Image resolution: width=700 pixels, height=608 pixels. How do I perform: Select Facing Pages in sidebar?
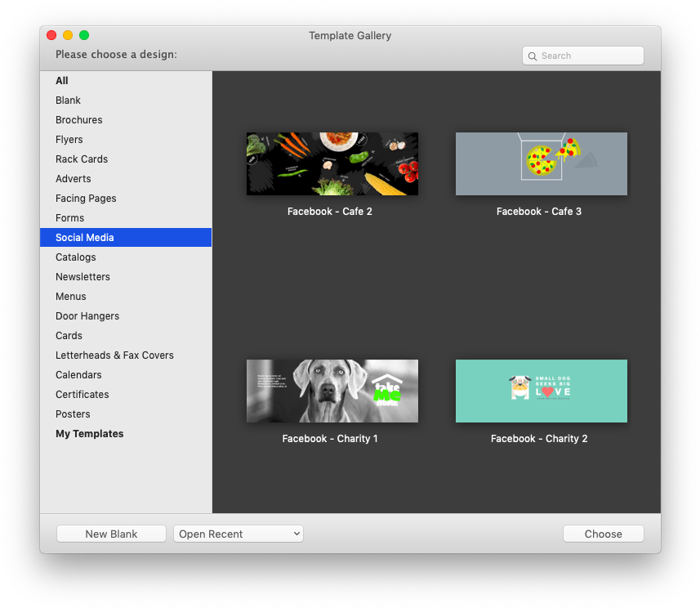(86, 199)
